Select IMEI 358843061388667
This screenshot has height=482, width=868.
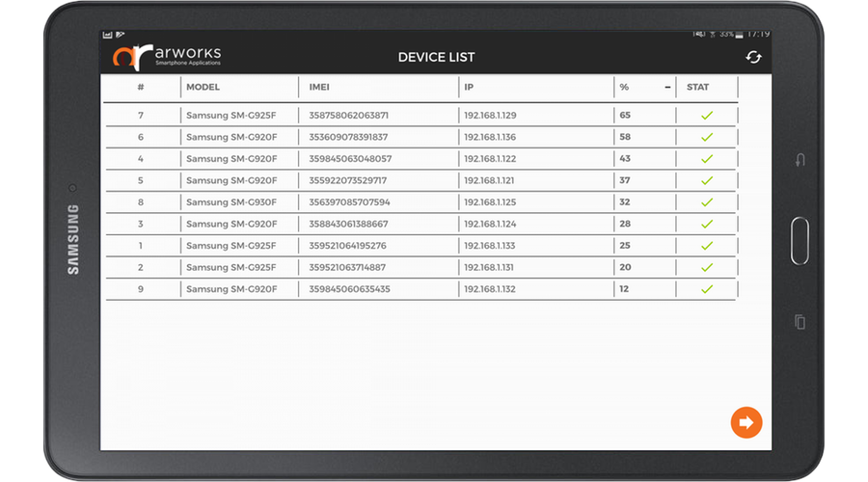[x=348, y=224]
